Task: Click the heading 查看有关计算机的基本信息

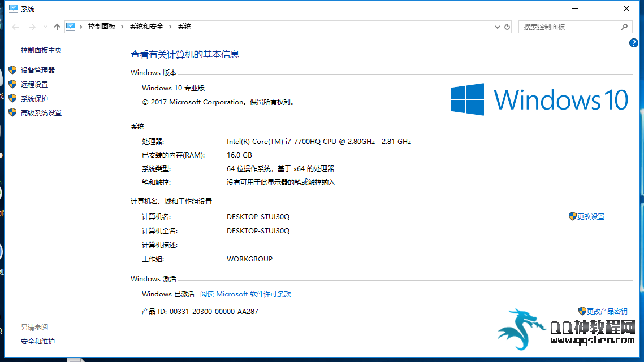Action: [x=185, y=54]
